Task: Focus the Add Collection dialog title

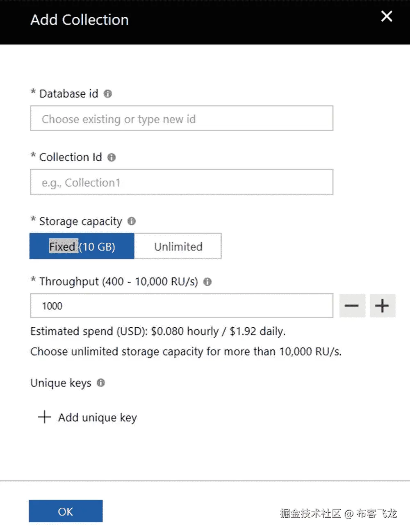Action: pyautogui.click(x=79, y=20)
